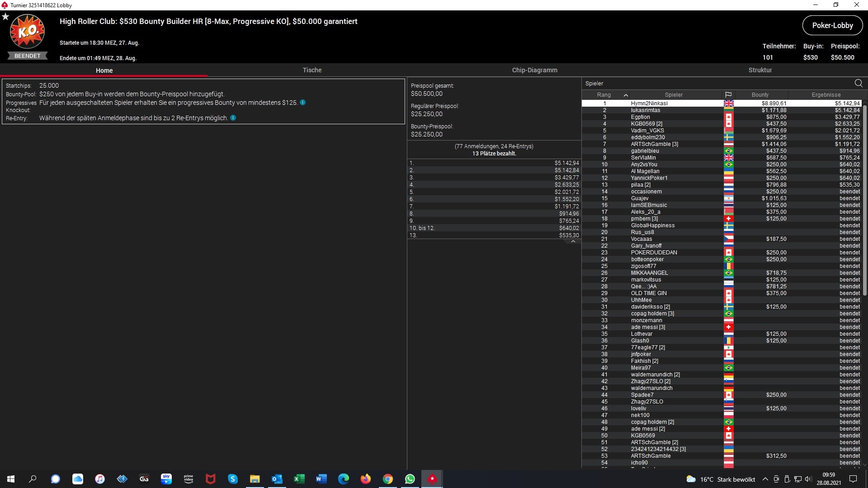Open WhatsApp from the taskbar
The height and width of the screenshot is (488, 868).
(410, 479)
